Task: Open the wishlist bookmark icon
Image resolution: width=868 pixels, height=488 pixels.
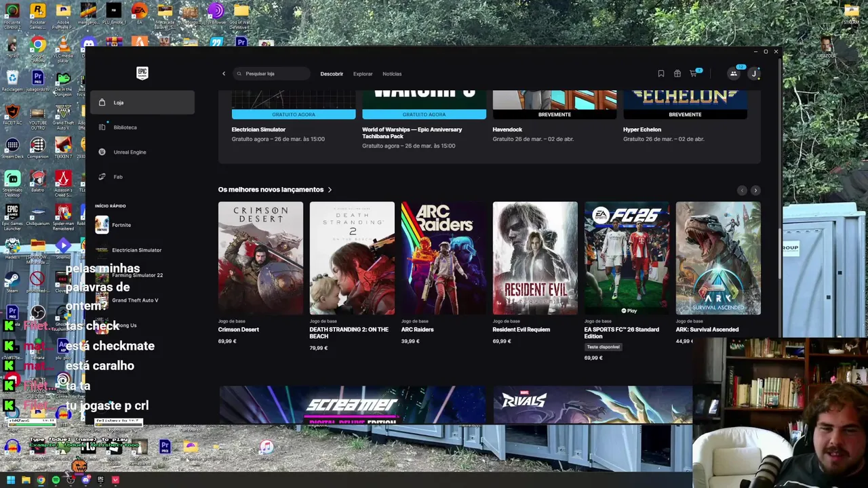Action: (661, 74)
